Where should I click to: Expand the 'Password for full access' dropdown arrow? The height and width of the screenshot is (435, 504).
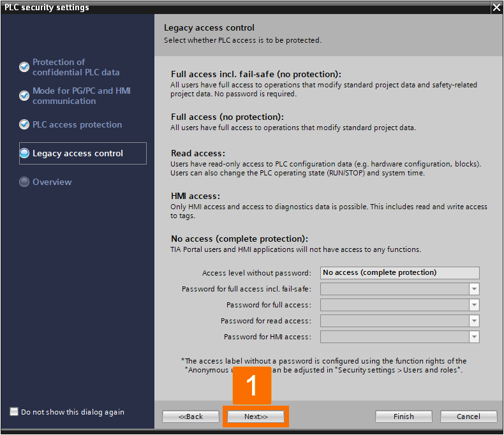tap(474, 305)
